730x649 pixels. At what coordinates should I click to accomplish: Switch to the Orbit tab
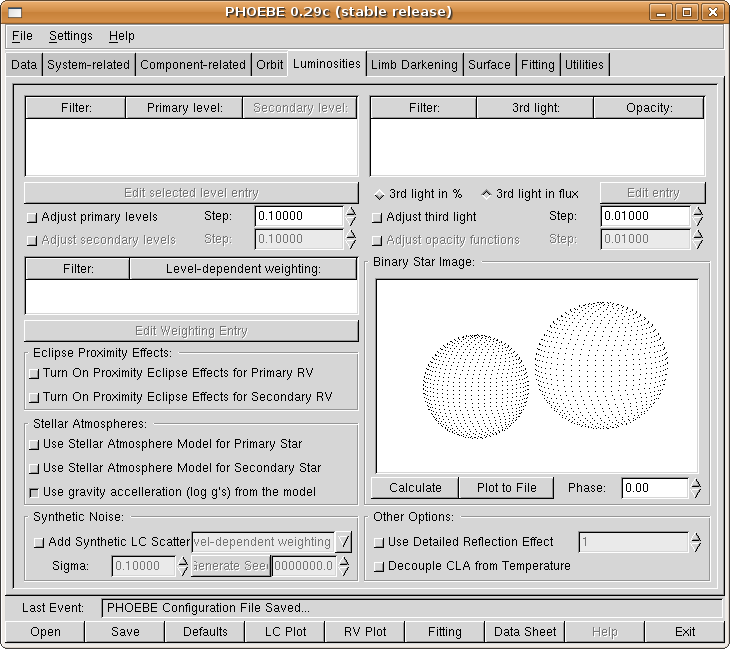coord(270,64)
